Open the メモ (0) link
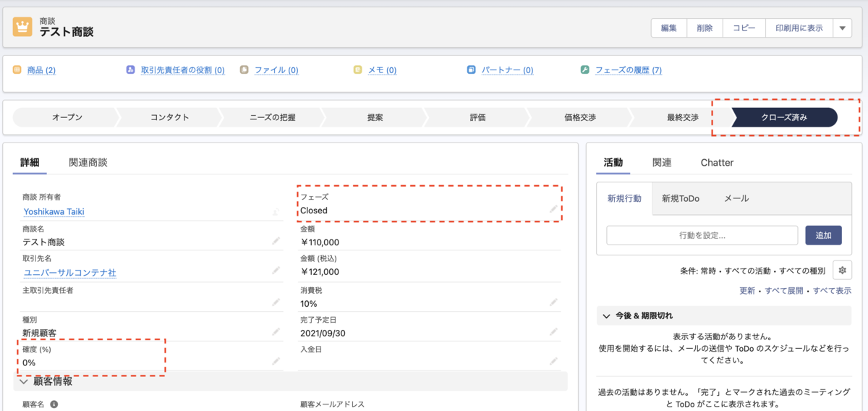Screen dimensions: 868x411 point(382,70)
